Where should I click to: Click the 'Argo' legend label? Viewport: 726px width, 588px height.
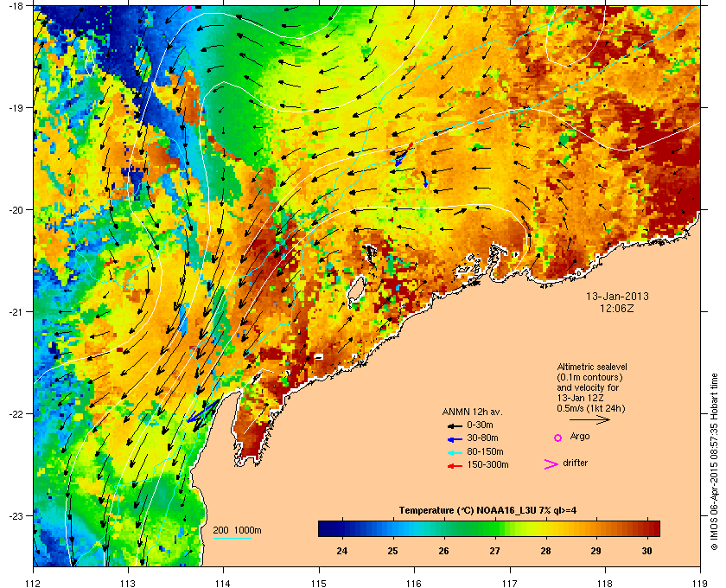click(x=580, y=437)
